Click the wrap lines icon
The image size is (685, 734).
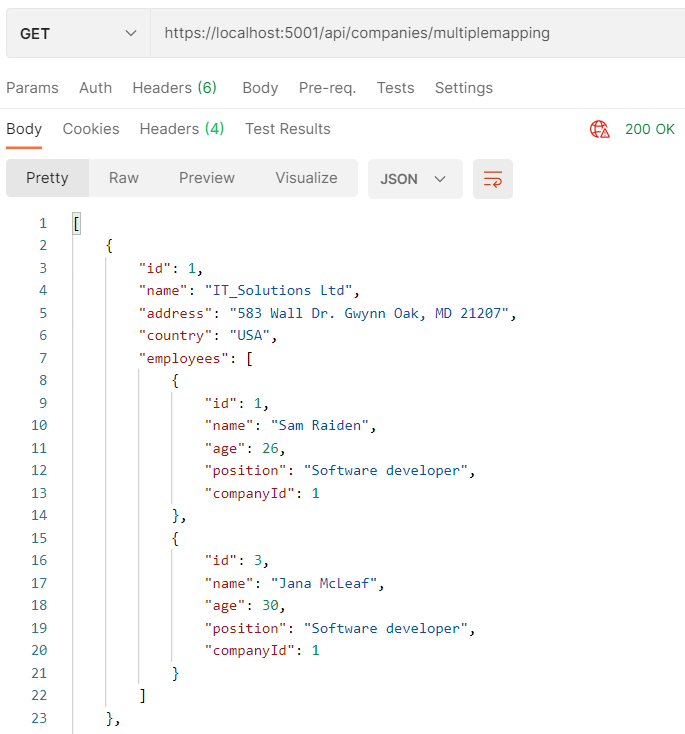click(x=493, y=179)
